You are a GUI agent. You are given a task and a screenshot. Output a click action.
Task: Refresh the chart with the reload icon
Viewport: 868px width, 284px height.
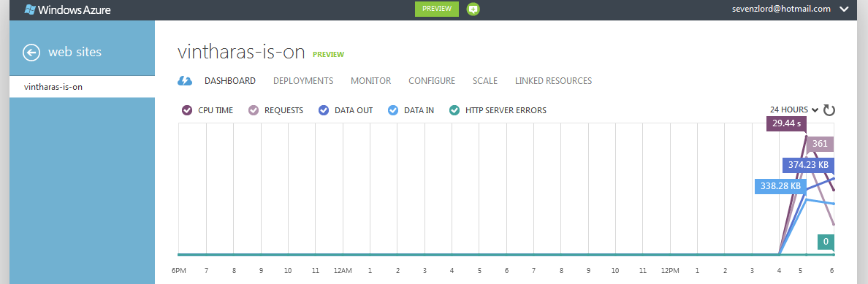click(x=829, y=110)
